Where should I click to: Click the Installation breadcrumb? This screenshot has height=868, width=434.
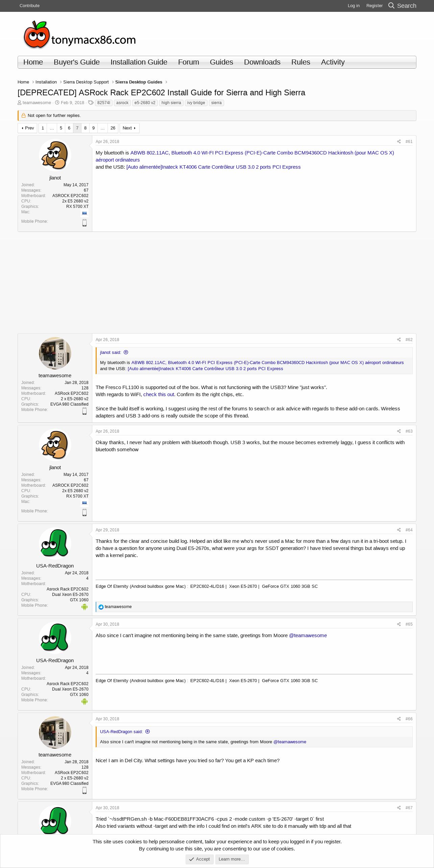46,82
